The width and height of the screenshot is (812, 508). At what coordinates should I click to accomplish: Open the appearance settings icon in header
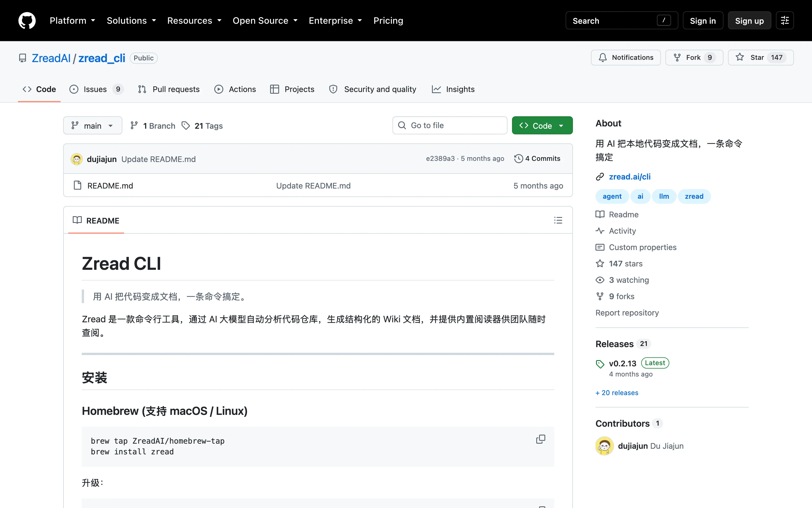(784, 21)
